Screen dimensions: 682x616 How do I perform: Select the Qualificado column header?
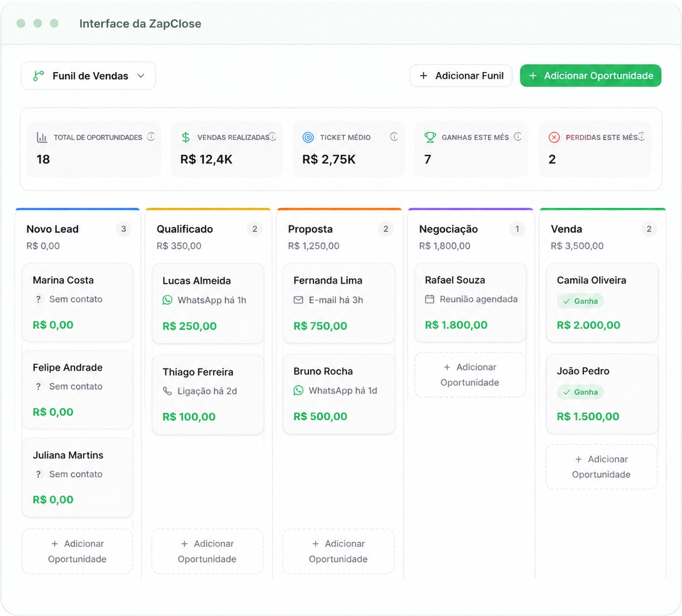coord(185,229)
